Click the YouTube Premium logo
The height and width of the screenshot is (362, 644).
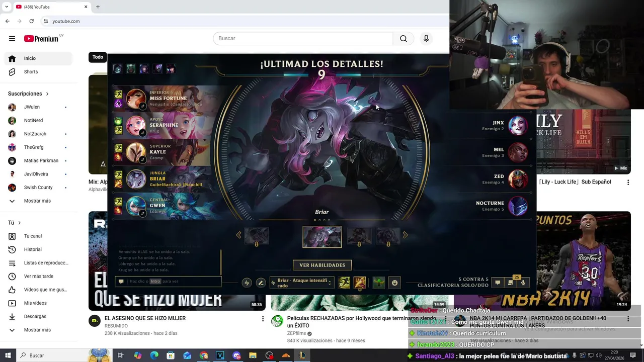coord(41,39)
